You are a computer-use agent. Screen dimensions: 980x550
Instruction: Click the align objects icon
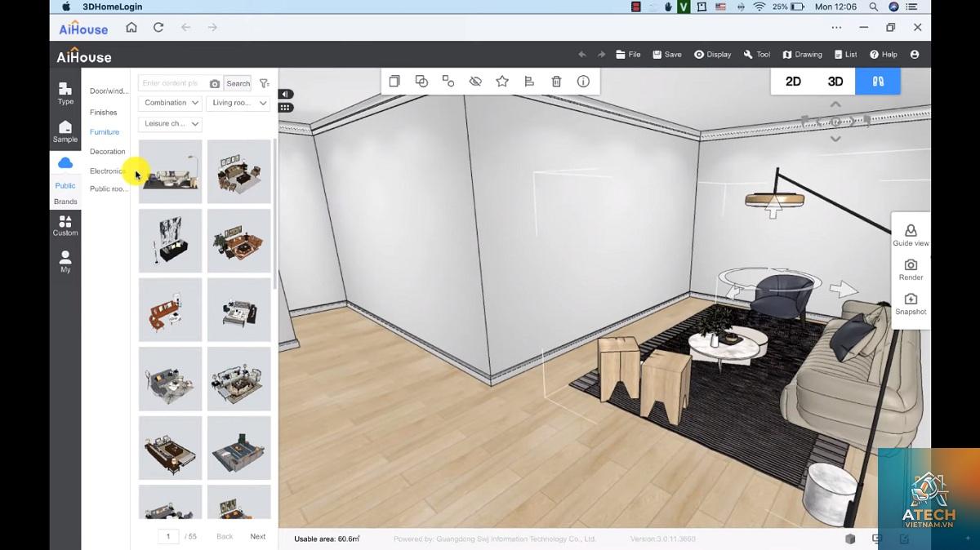click(529, 81)
